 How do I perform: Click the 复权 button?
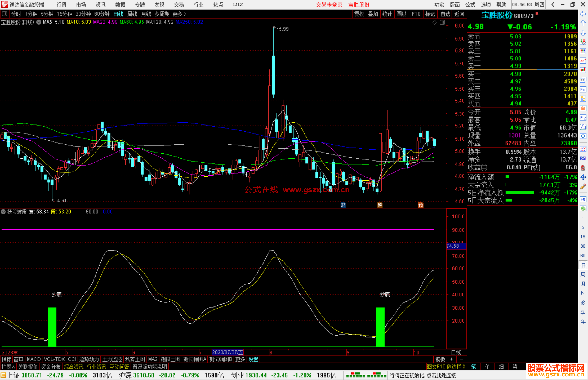pos(359,14)
